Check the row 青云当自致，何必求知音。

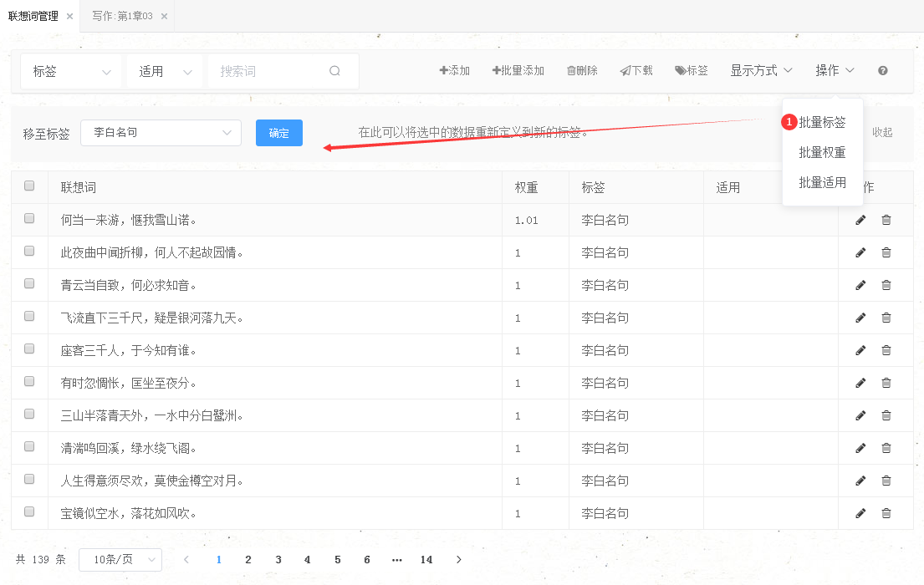pyautogui.click(x=29, y=283)
